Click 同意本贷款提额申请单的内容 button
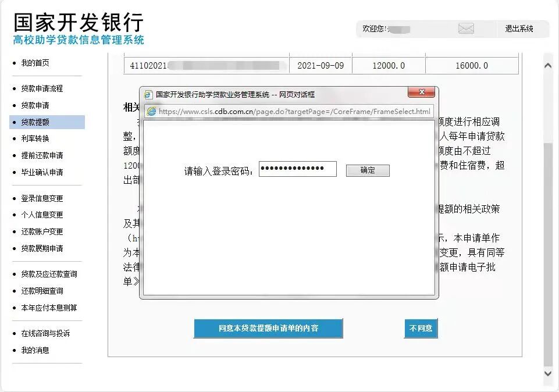Image resolution: width=559 pixels, height=392 pixels. [269, 328]
